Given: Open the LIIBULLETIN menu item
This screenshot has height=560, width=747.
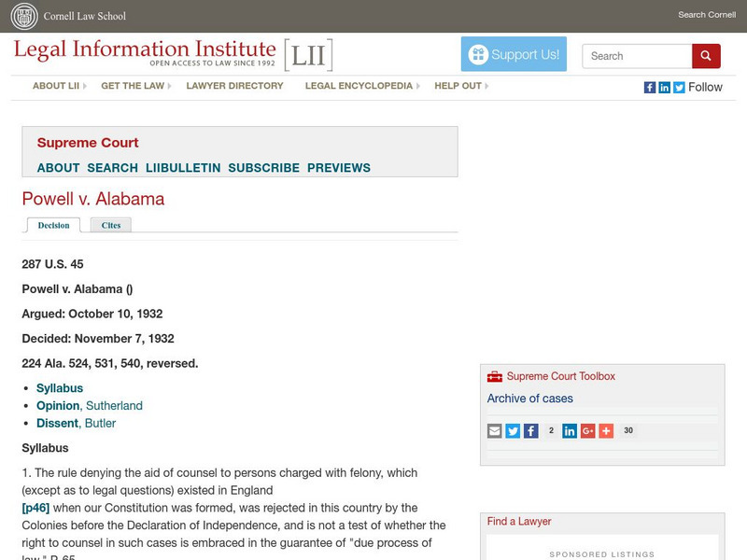Looking at the screenshot, I should [183, 168].
